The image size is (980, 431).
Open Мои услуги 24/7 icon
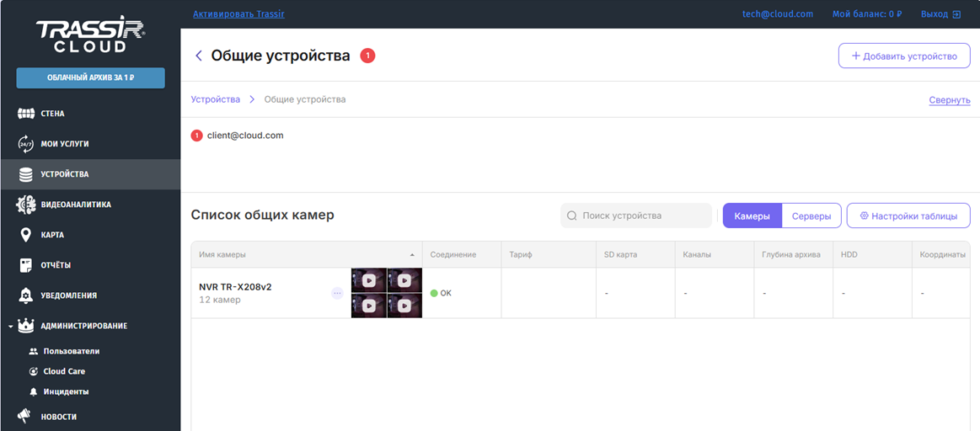coord(25,144)
